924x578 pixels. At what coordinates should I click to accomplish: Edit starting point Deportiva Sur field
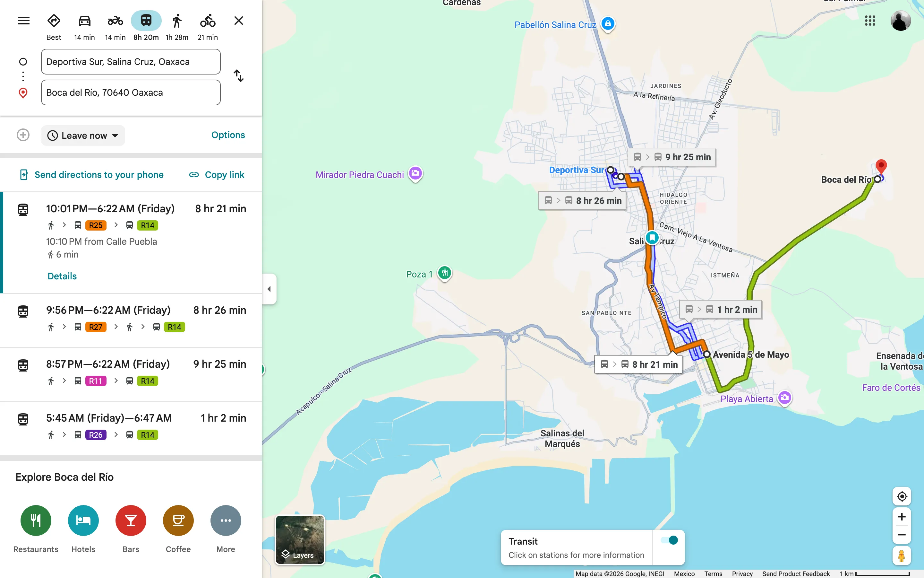131,62
